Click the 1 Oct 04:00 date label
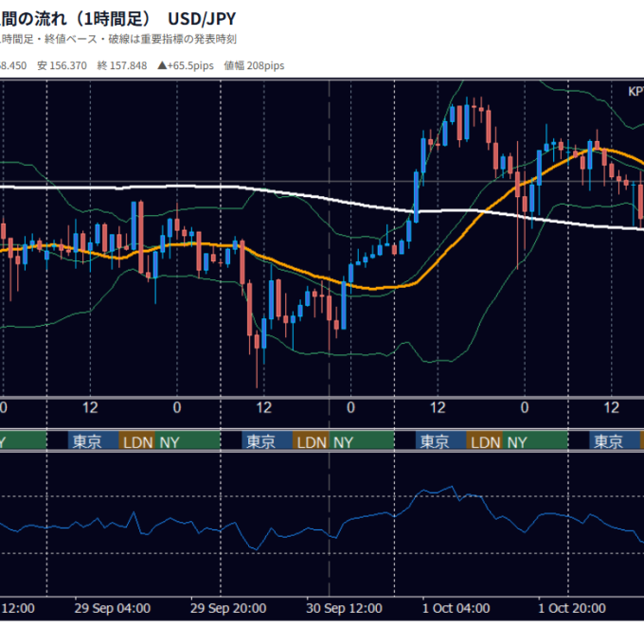Viewport: 644px width, 644px height. coord(456,608)
